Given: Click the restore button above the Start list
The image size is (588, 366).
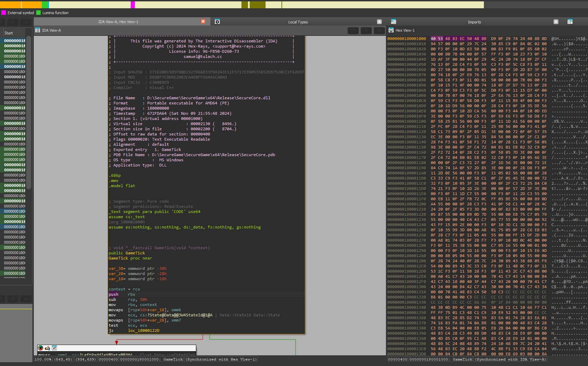Looking at the screenshot, I should click(x=13, y=22).
